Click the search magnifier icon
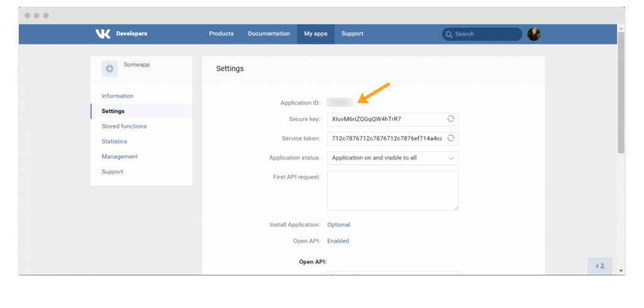 tap(449, 35)
